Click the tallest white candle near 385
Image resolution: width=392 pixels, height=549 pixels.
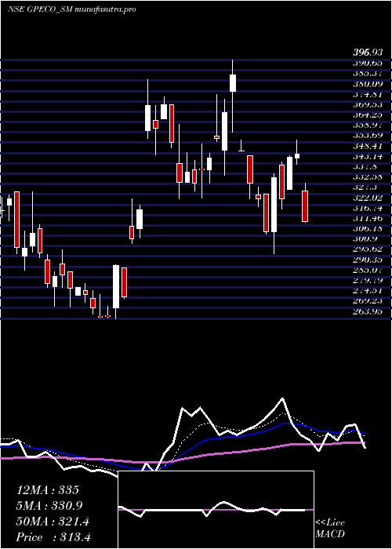point(233,83)
